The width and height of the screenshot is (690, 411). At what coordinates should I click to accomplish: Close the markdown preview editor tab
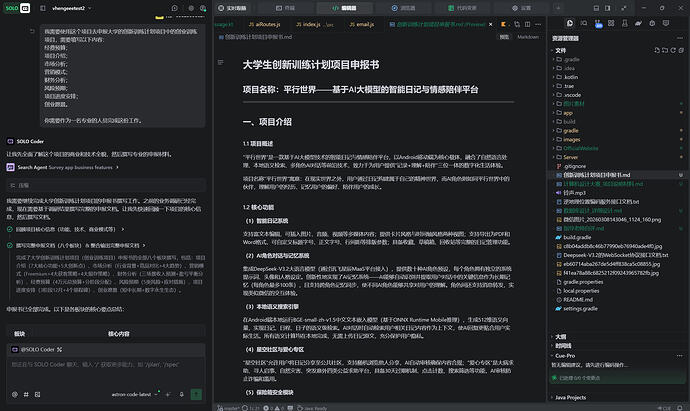491,24
